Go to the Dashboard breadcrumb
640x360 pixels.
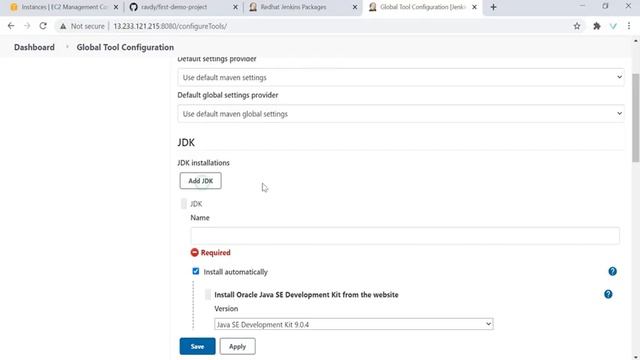(x=34, y=47)
